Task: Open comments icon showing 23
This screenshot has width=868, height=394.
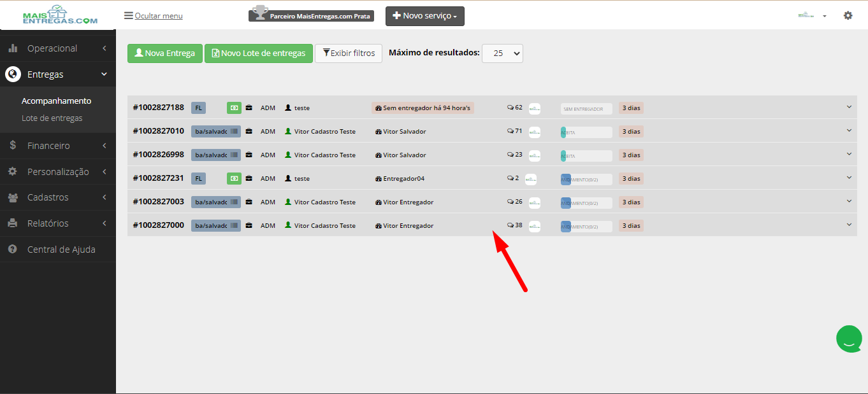Action: click(514, 155)
